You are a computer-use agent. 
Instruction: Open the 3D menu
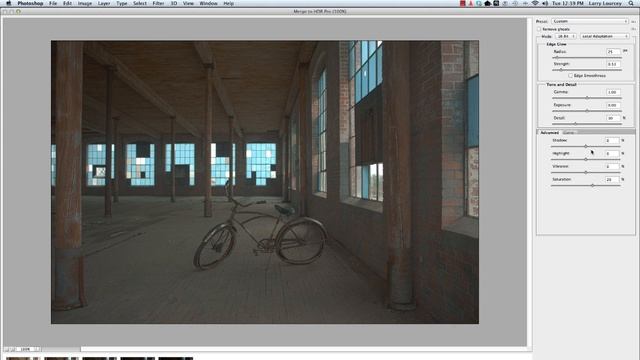173,3
